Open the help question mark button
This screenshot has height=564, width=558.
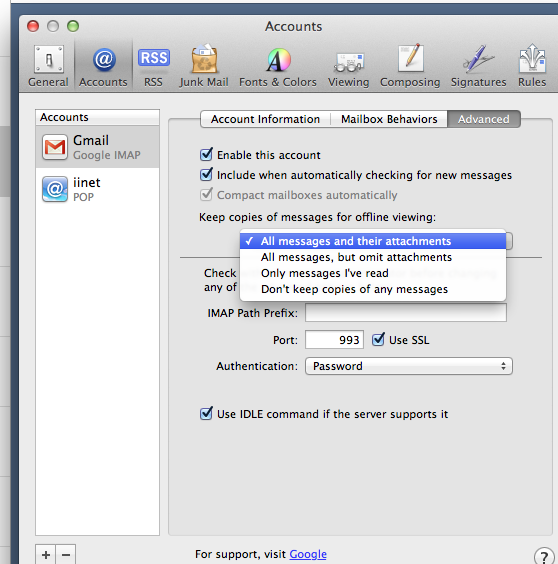tap(544, 556)
